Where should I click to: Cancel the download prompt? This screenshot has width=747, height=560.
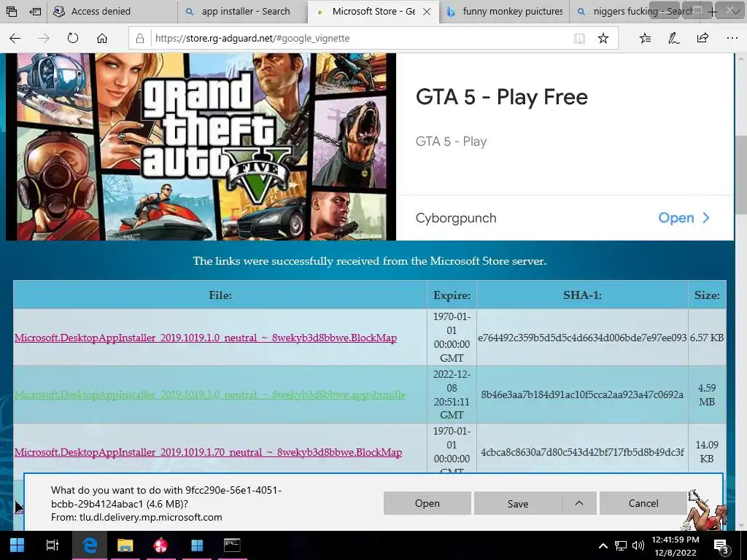click(x=643, y=503)
